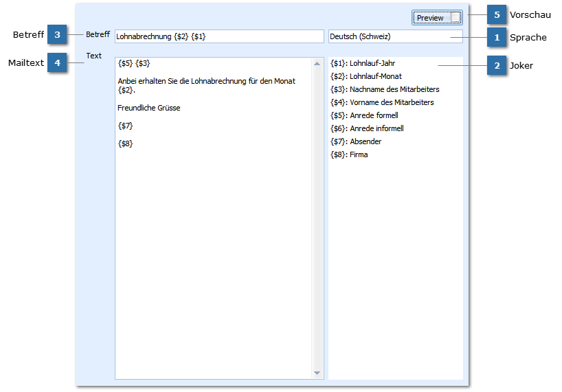Click the number 2 Joker callout badge
Image resolution: width=562 pixels, height=392 pixels.
coord(496,66)
